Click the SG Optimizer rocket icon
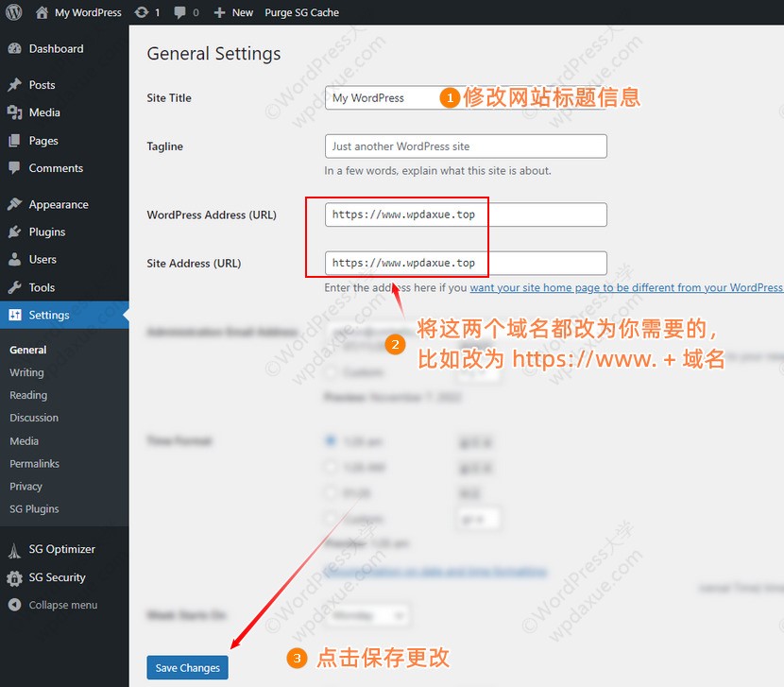 14,550
